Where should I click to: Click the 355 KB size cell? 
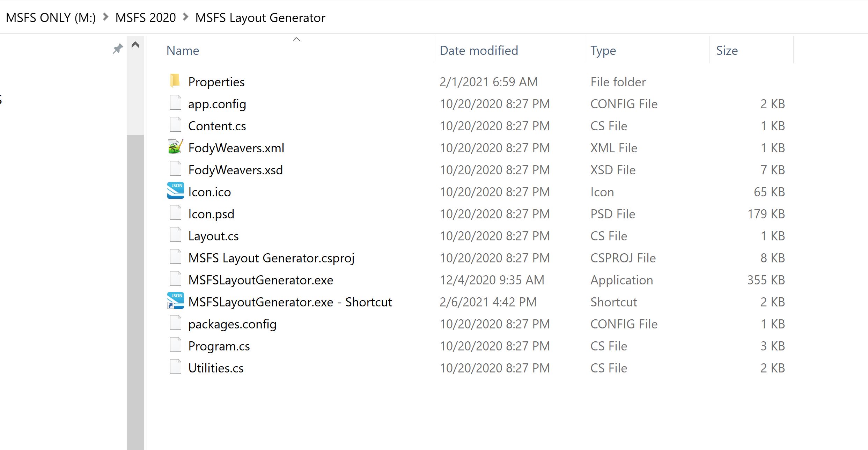click(766, 280)
